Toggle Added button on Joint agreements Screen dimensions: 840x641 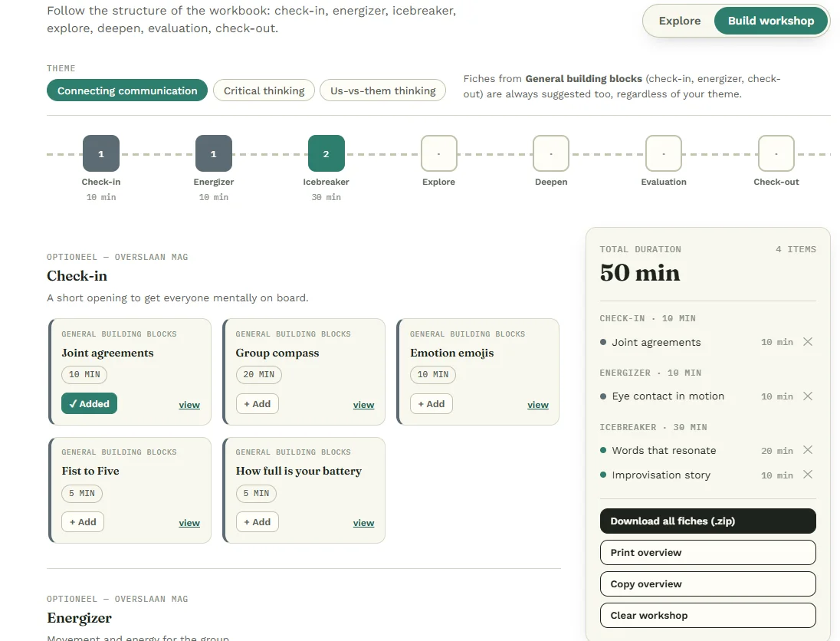89,403
